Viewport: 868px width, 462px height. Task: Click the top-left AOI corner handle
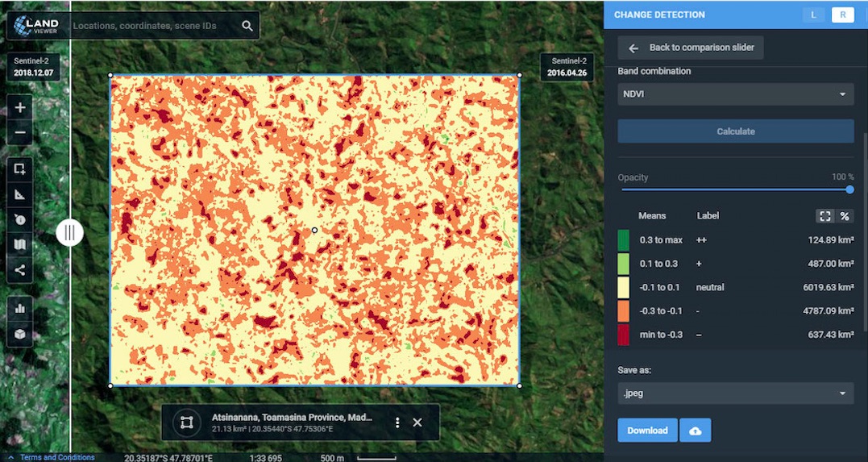110,75
